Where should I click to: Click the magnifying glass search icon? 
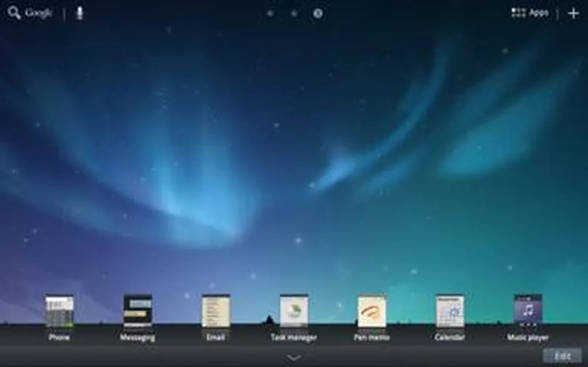(14, 13)
